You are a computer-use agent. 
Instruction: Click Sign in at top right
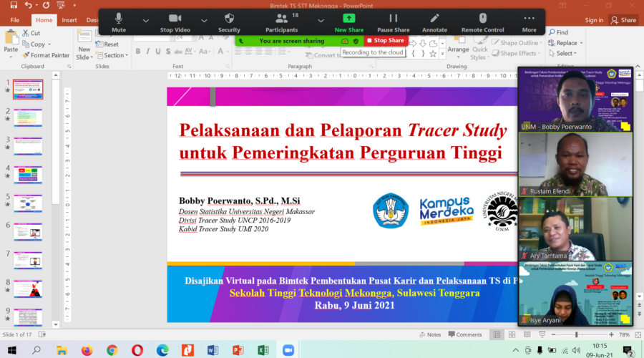pos(594,20)
